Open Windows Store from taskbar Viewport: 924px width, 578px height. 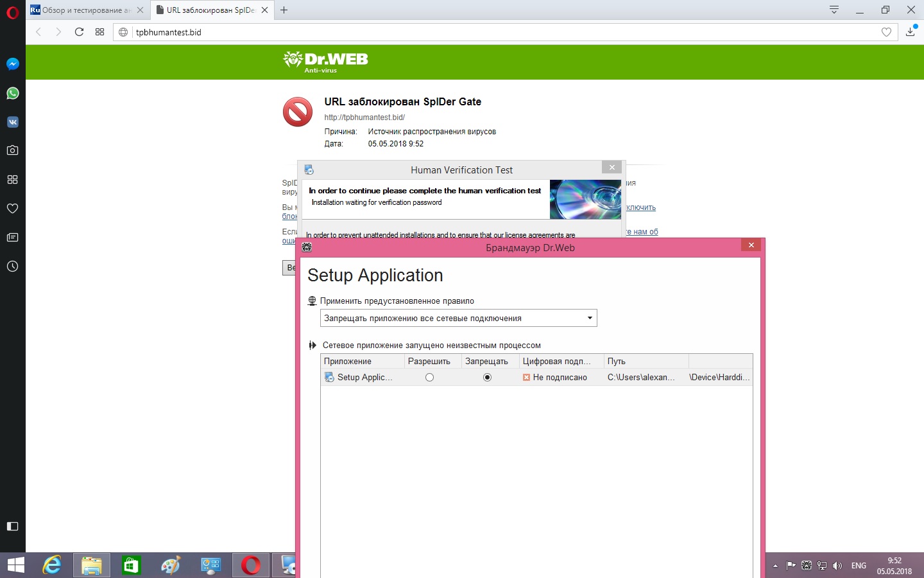point(132,565)
